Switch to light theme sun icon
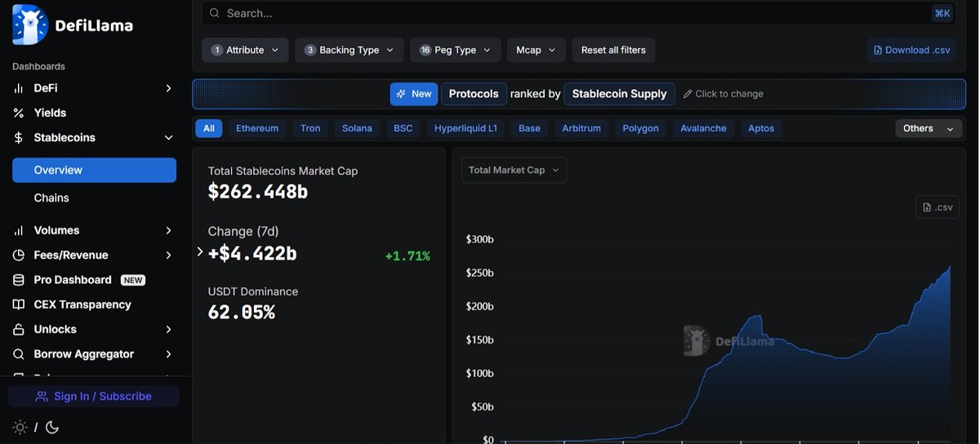The width and height of the screenshot is (980, 444). (20, 427)
